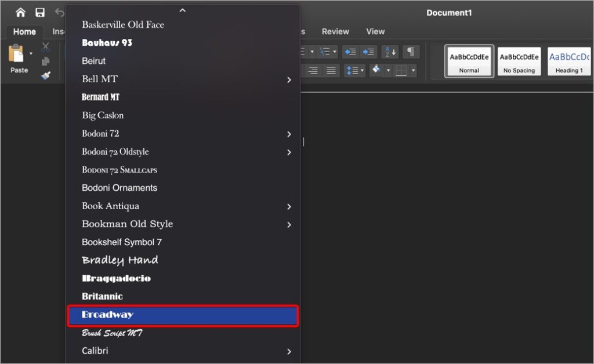The height and width of the screenshot is (364, 594).
Task: Switch to the View ribbon tab
Action: tap(375, 32)
